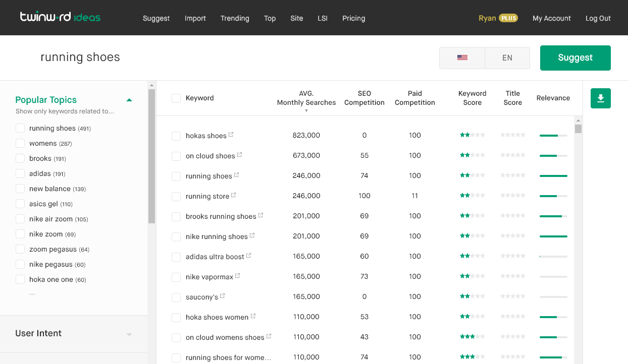This screenshot has width=628, height=364.
Task: Select all keywords with header checkbox
Action: point(176,98)
